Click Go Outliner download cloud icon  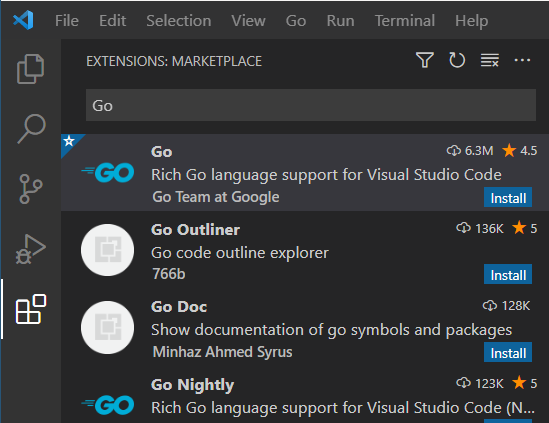464,228
